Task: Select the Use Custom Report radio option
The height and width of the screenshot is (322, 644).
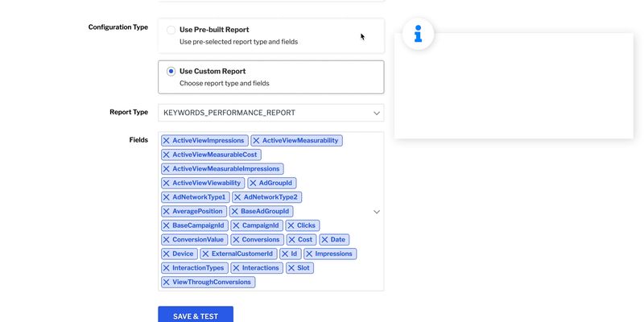Action: 171,72
